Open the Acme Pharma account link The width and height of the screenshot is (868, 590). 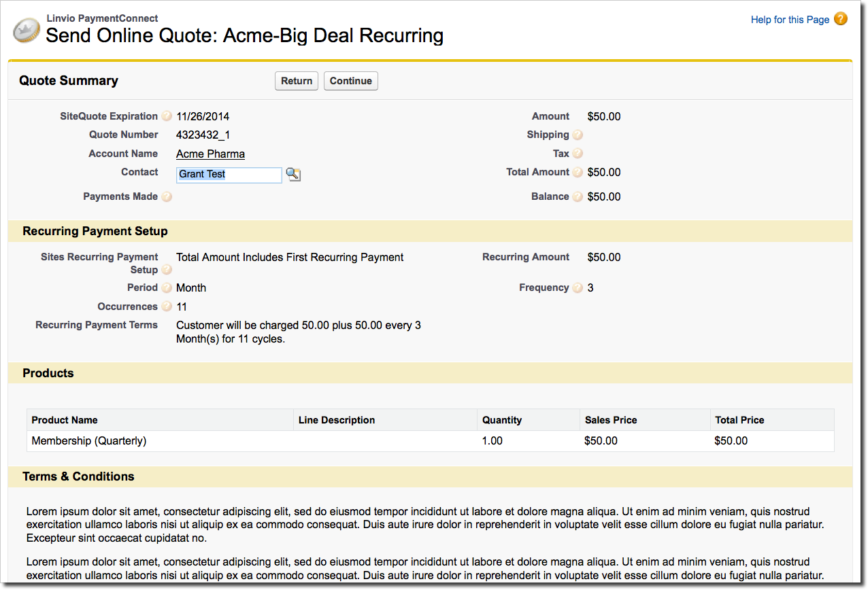(x=210, y=154)
